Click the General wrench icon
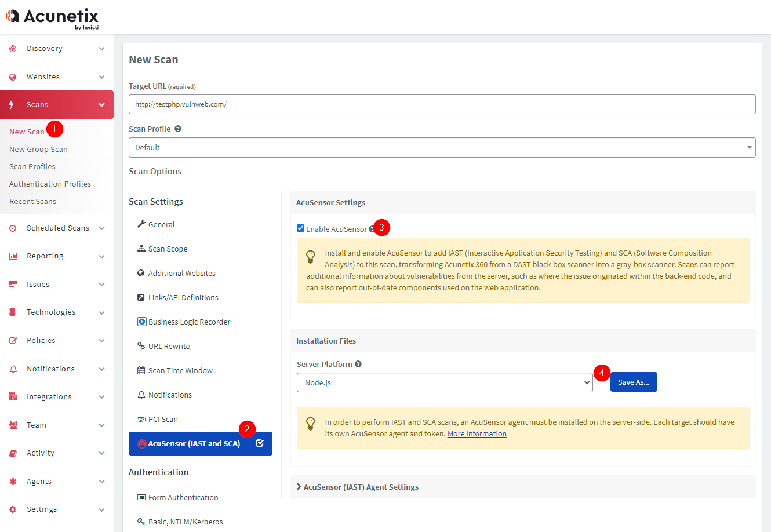This screenshot has width=771, height=532. tap(141, 224)
